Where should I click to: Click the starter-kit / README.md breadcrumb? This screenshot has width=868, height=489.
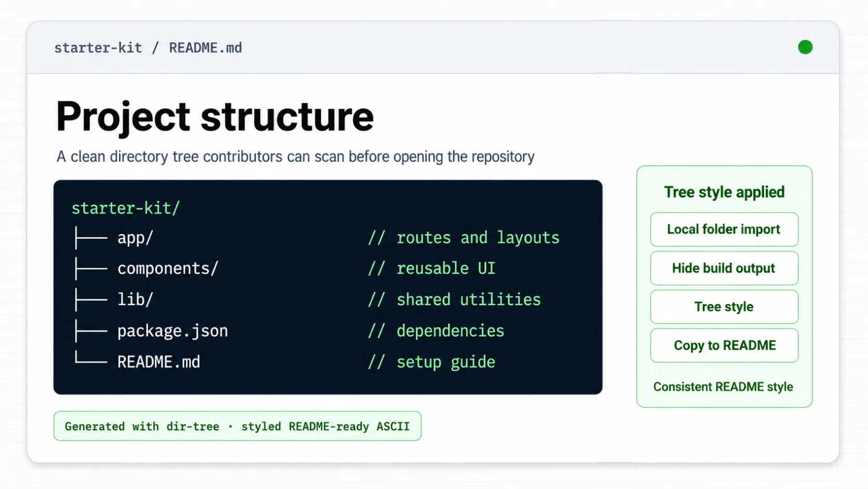click(148, 48)
